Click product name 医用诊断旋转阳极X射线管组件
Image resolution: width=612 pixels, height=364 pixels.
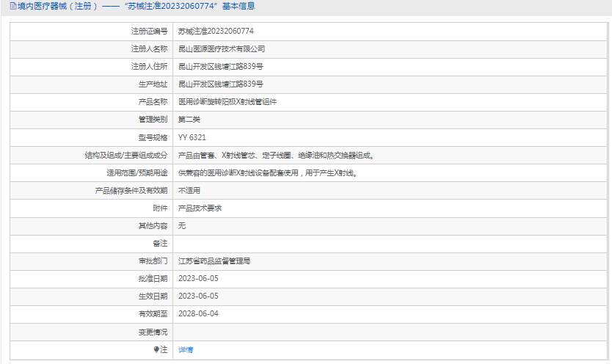coord(227,102)
